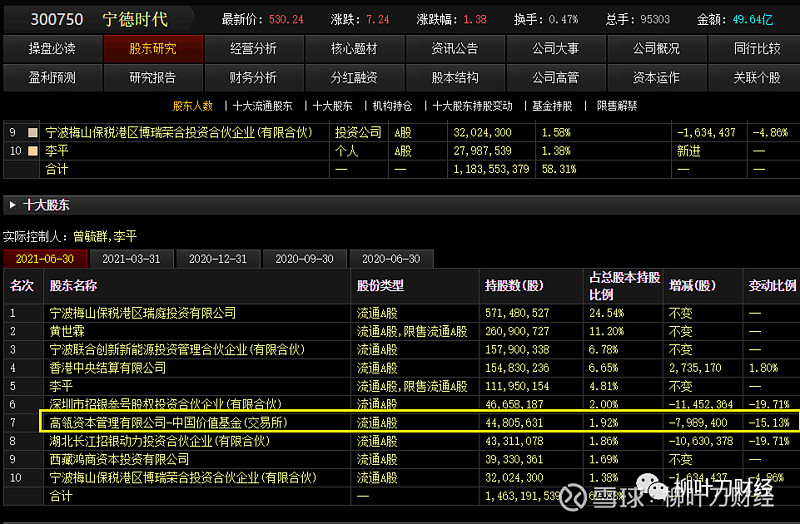
Task: Jump to 十大股东持股变动 section link
Action: pos(472,106)
